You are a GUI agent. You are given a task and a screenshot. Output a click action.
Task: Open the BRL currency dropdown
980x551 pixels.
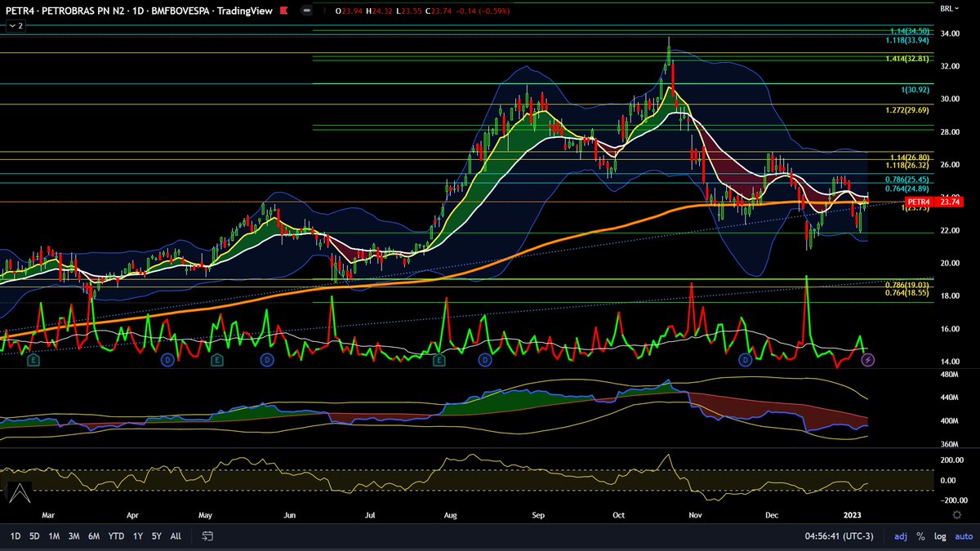[948, 9]
